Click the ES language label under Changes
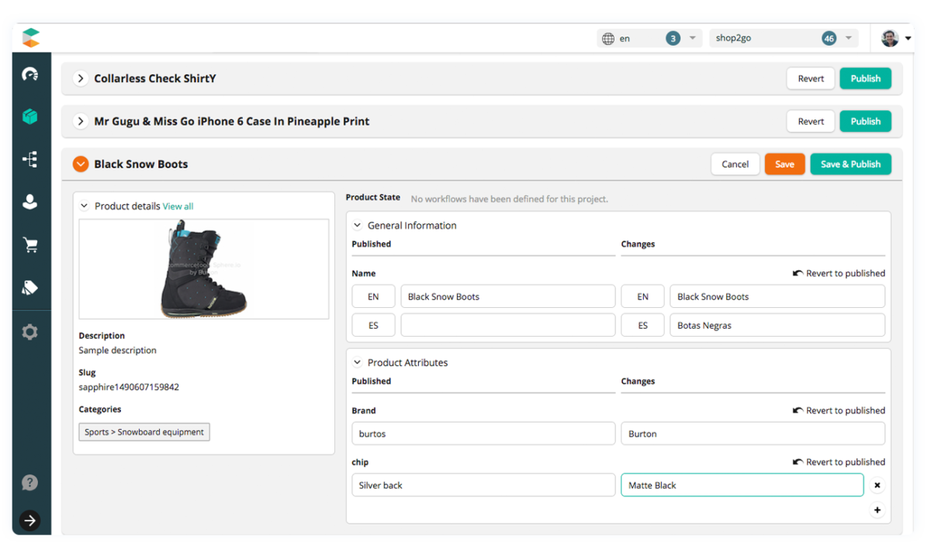Viewport: 931px width, 560px height. click(642, 326)
